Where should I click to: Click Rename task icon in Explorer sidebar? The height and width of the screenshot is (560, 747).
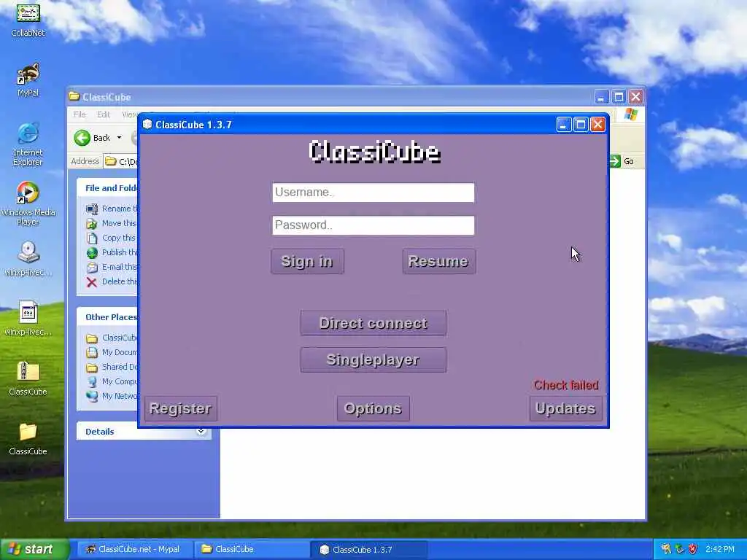tap(92, 209)
